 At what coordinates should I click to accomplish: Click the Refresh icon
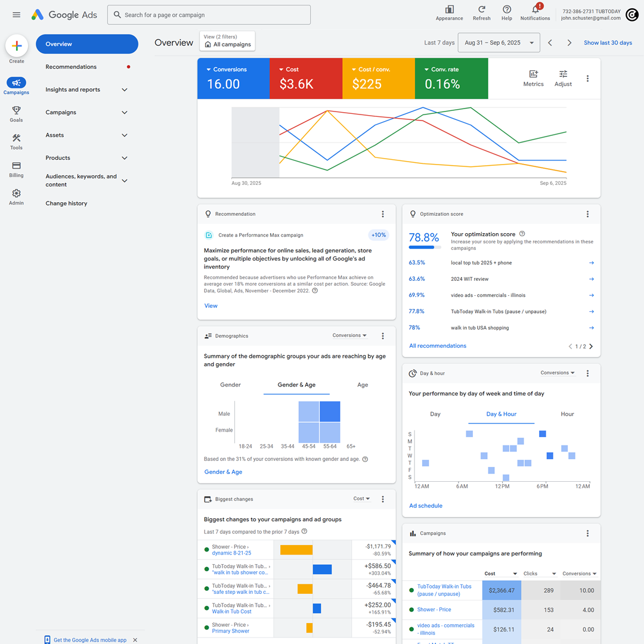[x=481, y=10]
